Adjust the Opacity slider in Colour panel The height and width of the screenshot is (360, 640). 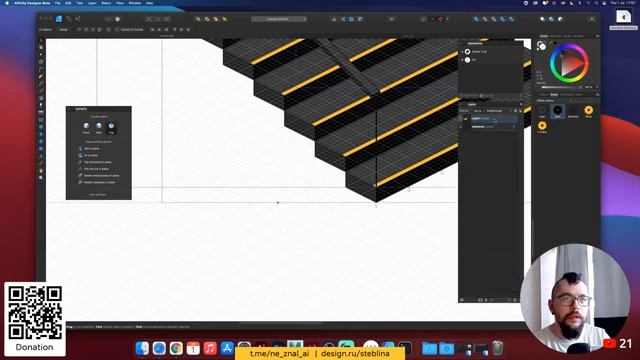(561, 87)
